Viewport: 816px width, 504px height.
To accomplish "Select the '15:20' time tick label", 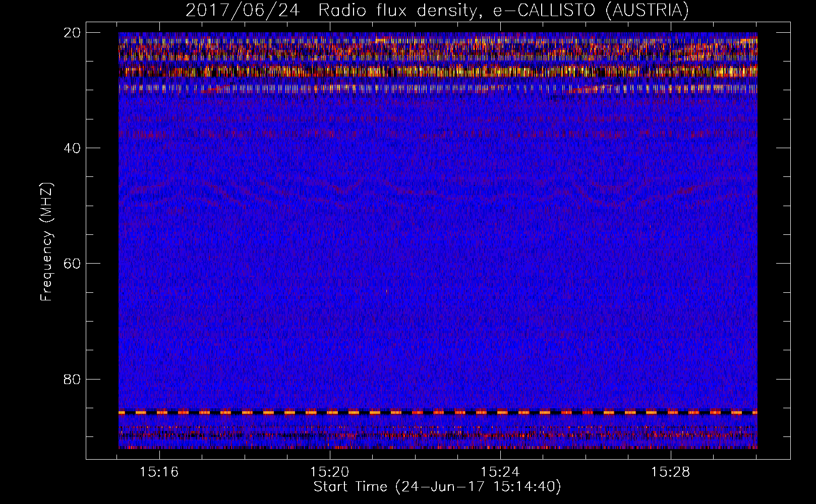I will click(x=329, y=472).
